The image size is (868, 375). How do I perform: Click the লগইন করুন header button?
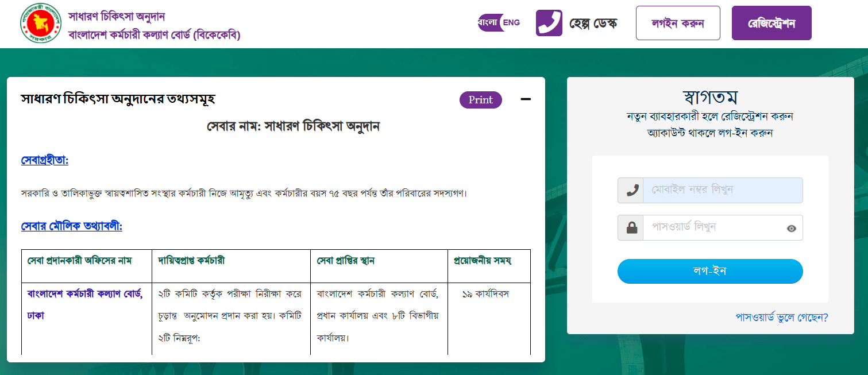click(677, 23)
